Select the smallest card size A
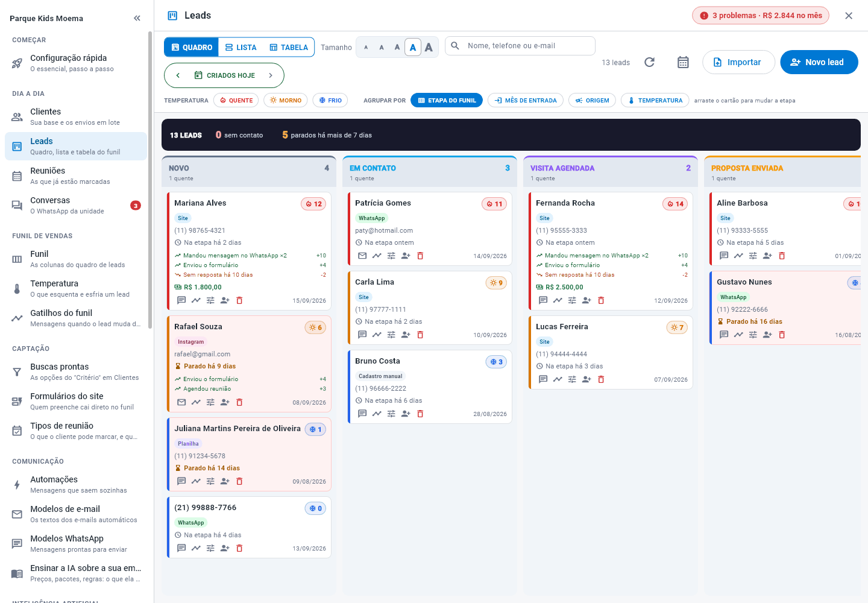The image size is (868, 603). 366,47
